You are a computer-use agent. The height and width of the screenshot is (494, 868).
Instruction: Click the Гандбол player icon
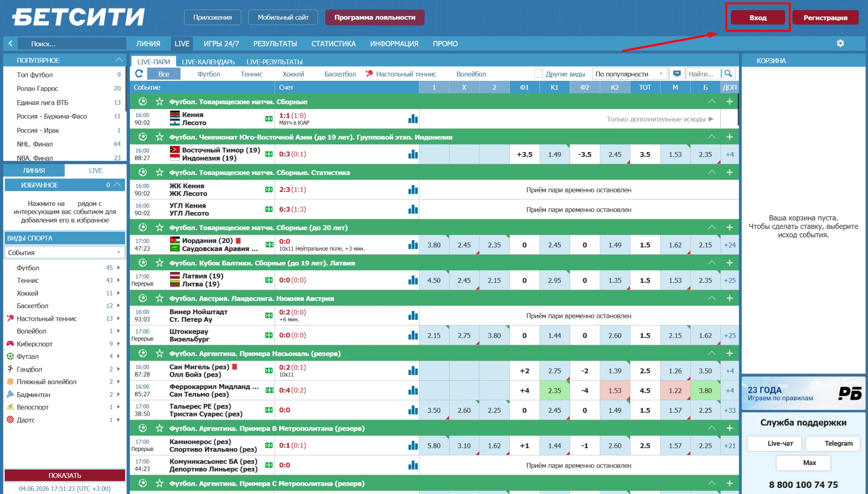(10, 369)
